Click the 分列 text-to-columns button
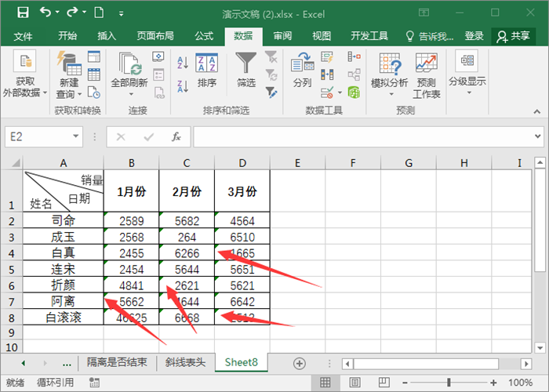This screenshot has height=392, width=549. tap(302, 70)
